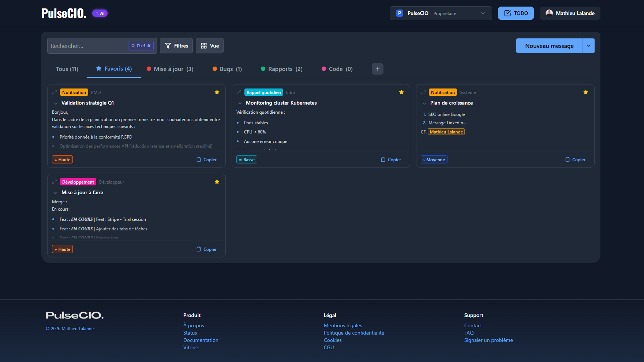Open the PulseCIO workspace dropdown

coord(441,13)
